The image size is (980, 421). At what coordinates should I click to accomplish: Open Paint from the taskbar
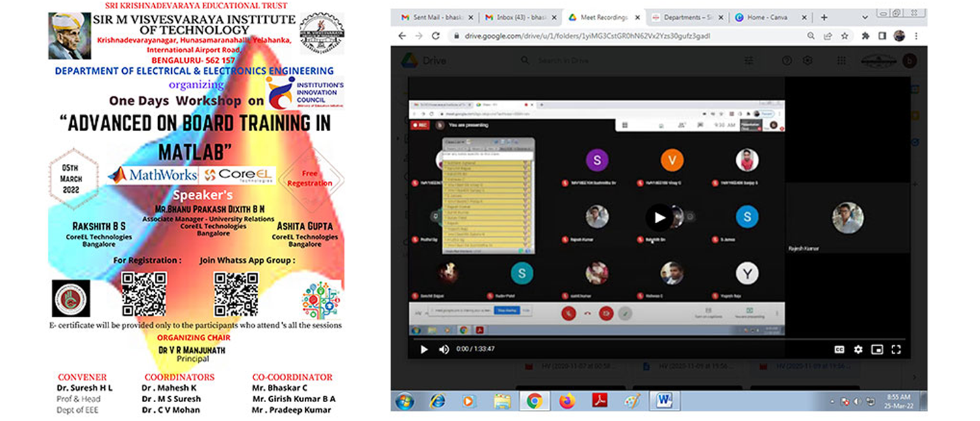click(632, 401)
